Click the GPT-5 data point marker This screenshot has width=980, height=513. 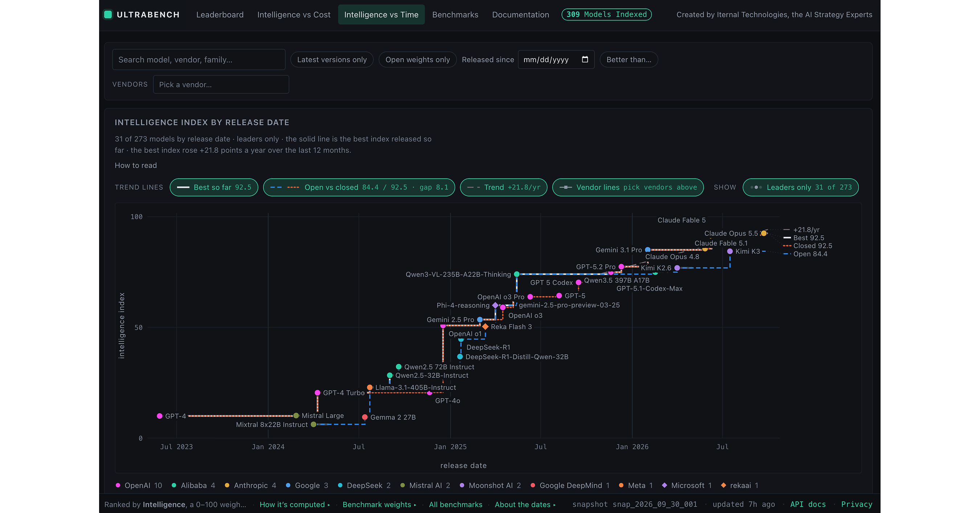[x=559, y=295]
